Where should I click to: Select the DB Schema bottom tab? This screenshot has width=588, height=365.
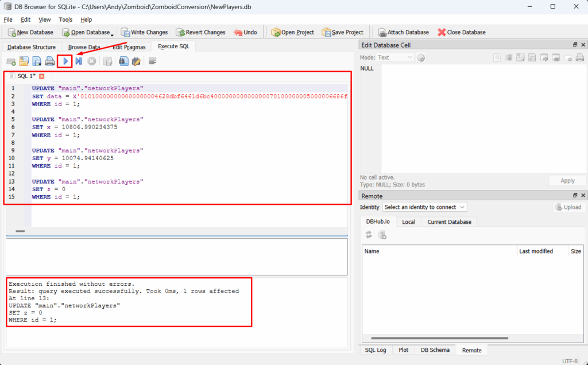tap(435, 350)
